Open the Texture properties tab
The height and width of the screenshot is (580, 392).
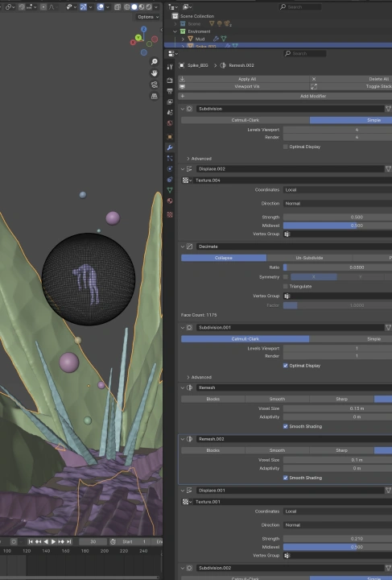pos(170,214)
